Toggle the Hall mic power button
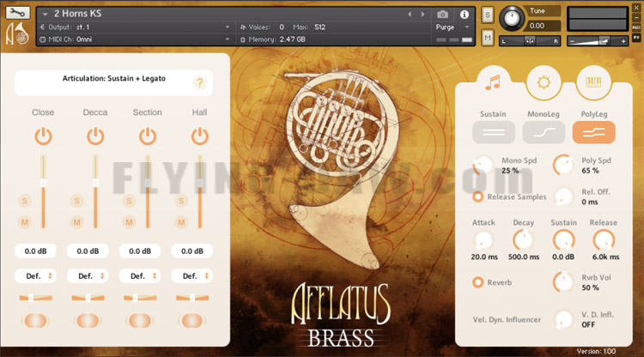The width and height of the screenshot is (644, 357). [x=199, y=136]
